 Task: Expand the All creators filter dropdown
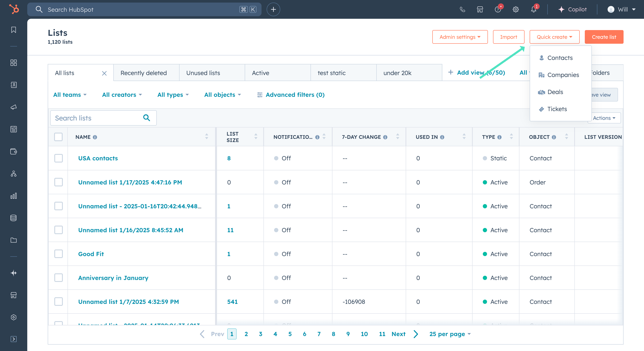click(x=122, y=95)
